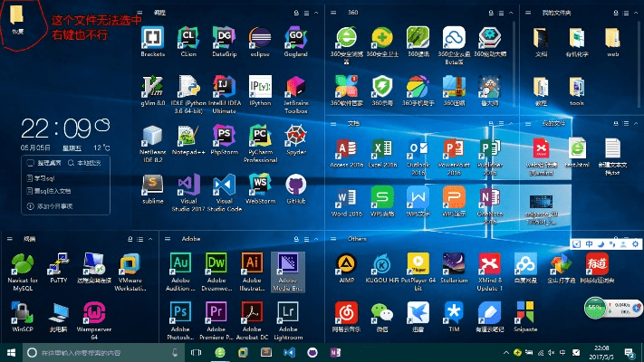Open the Snipaste shortcut
This screenshot has width=644, height=362.
[x=527, y=312]
